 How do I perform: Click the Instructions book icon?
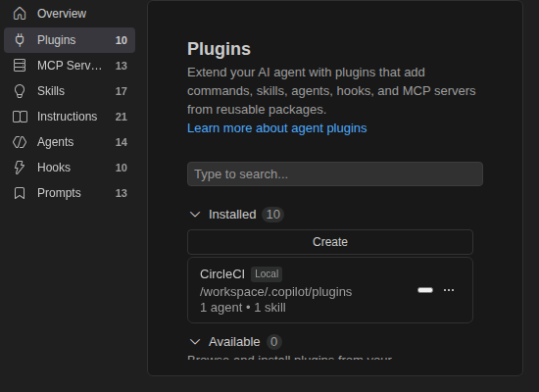point(20,117)
